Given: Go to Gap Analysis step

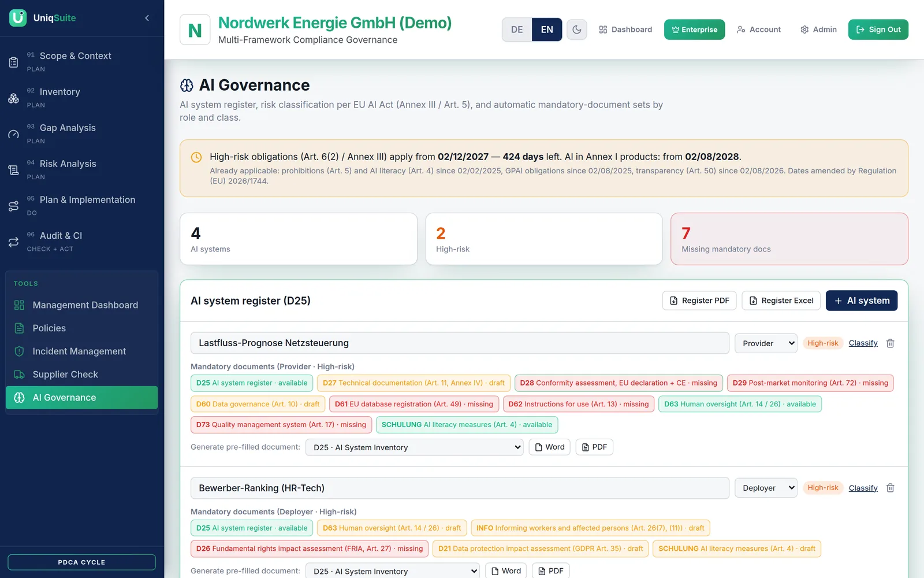Looking at the screenshot, I should pos(82,134).
